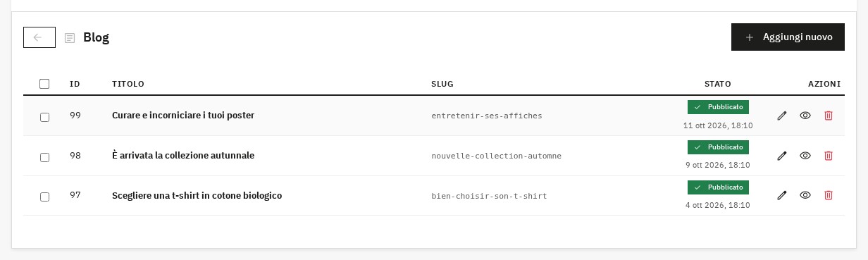
Task: Edit the post 'Curare e incorniciare i tuoi poster'
Action: coord(781,116)
